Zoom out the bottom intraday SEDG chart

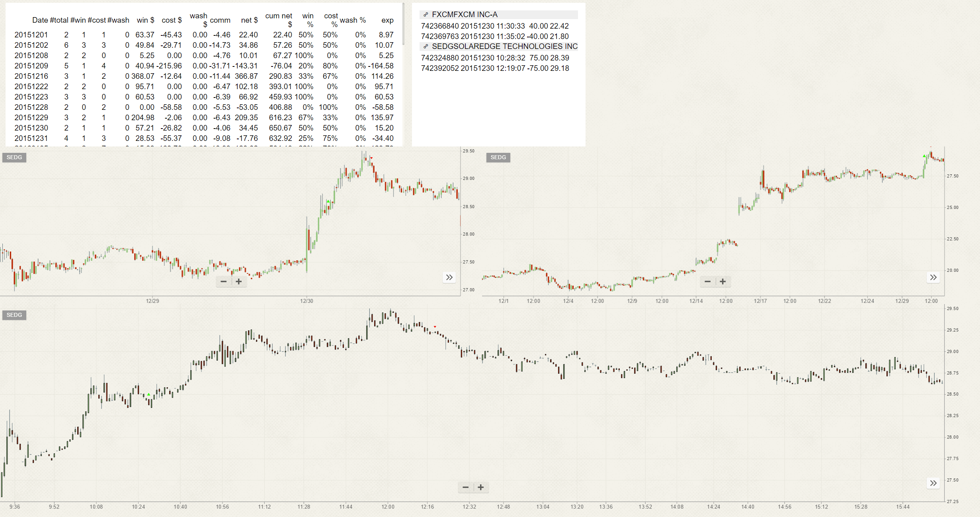coord(466,487)
